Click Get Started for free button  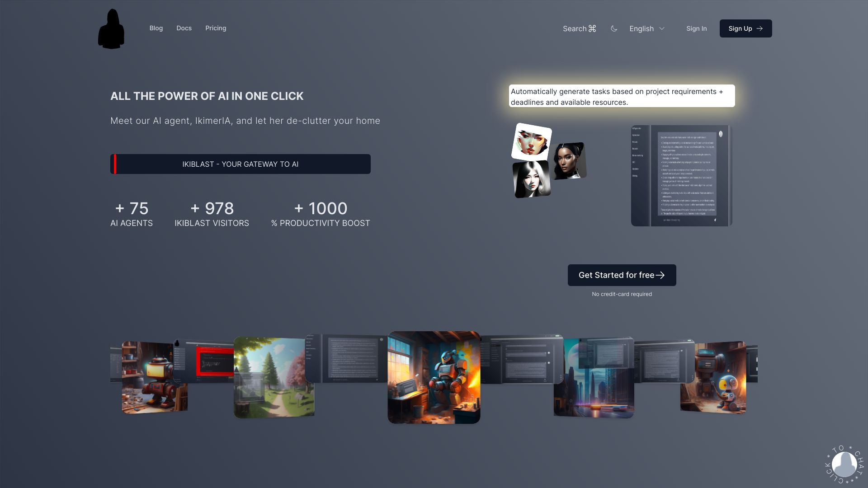coord(622,275)
